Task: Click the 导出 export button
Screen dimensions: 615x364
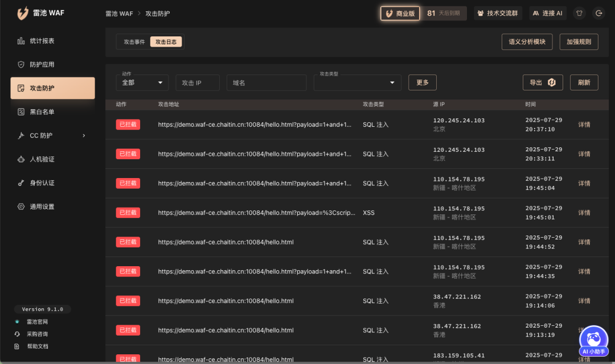Action: [543, 82]
